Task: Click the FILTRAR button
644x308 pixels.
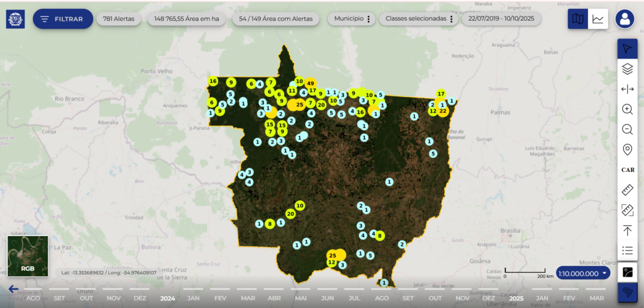Action: point(62,19)
